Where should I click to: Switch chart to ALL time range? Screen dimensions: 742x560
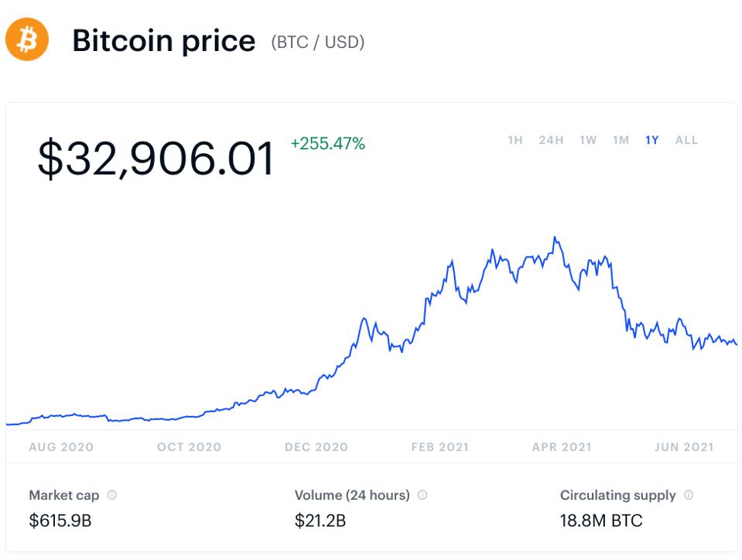tap(686, 140)
